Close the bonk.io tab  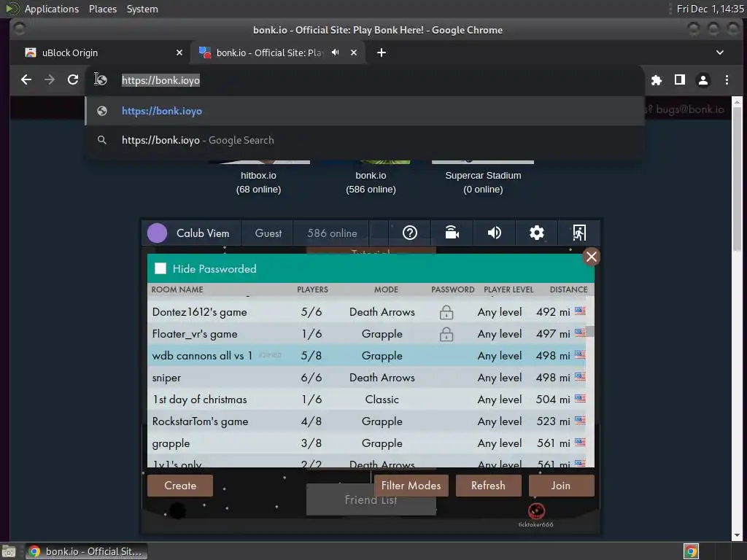pyautogui.click(x=354, y=52)
